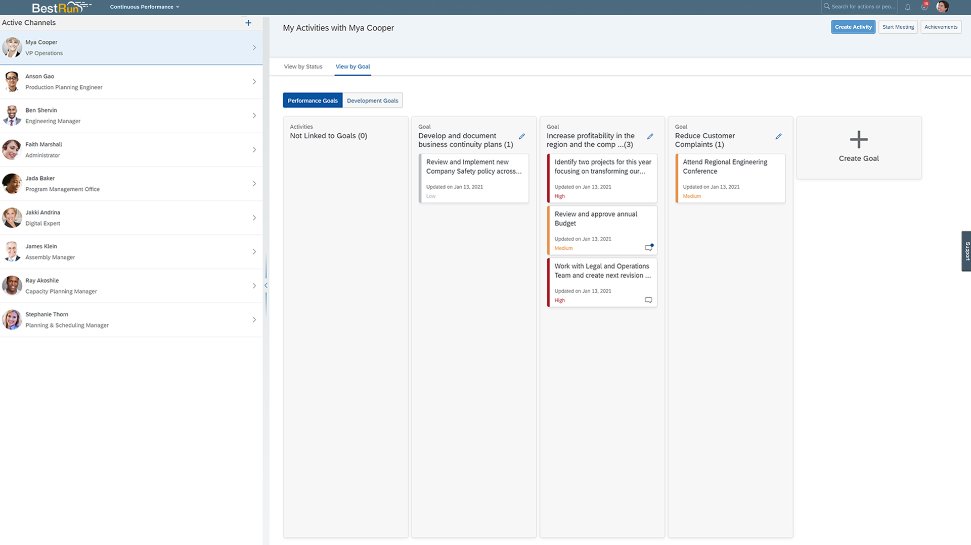Collapse the Active Channels side panel
The image size is (971, 545).
265,286
